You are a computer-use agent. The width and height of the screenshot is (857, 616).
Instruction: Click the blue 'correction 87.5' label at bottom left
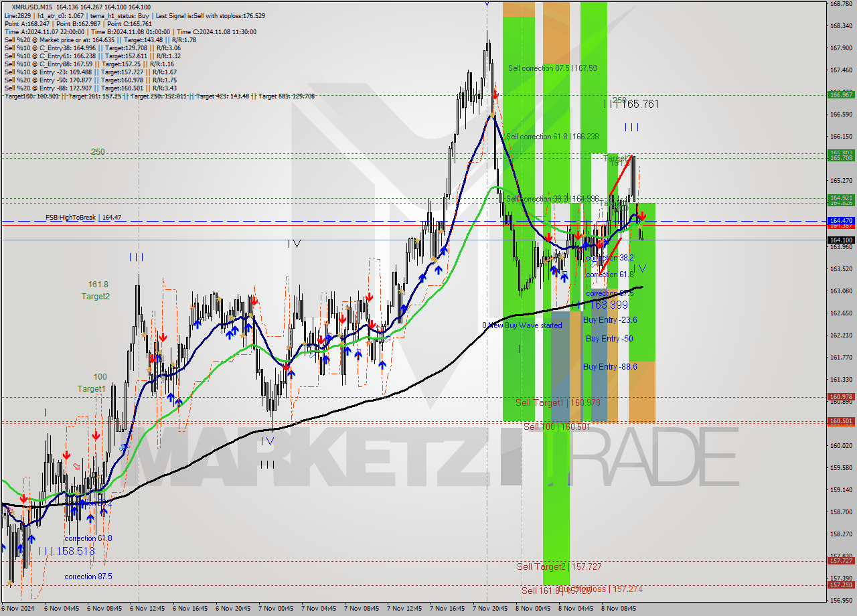(x=88, y=576)
